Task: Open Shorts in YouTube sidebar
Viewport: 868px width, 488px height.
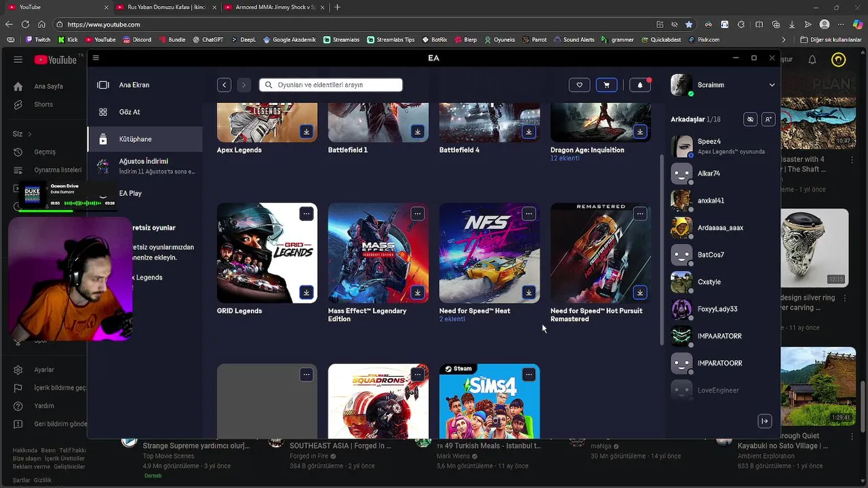Action: 44,104
